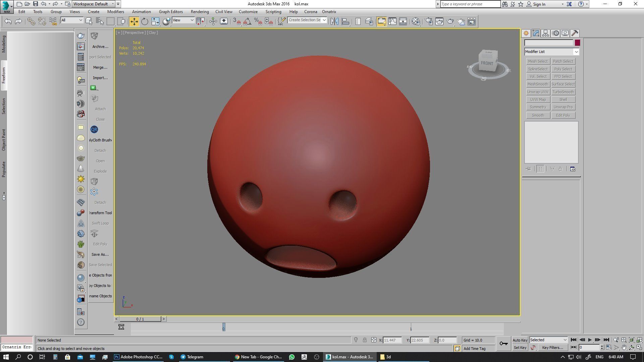Viewport: 644px width, 362px height.
Task: Click the Use Pivot Point Center icon
Action: pyautogui.click(x=201, y=21)
